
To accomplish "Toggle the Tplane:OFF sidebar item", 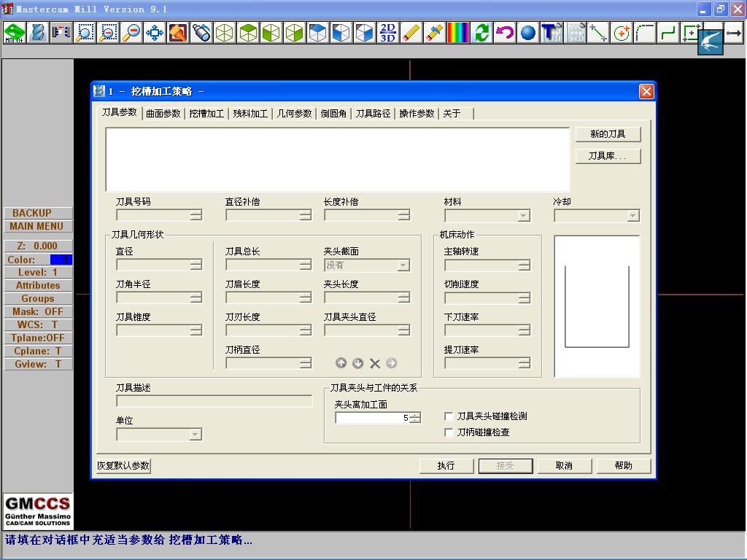I will 38,338.
